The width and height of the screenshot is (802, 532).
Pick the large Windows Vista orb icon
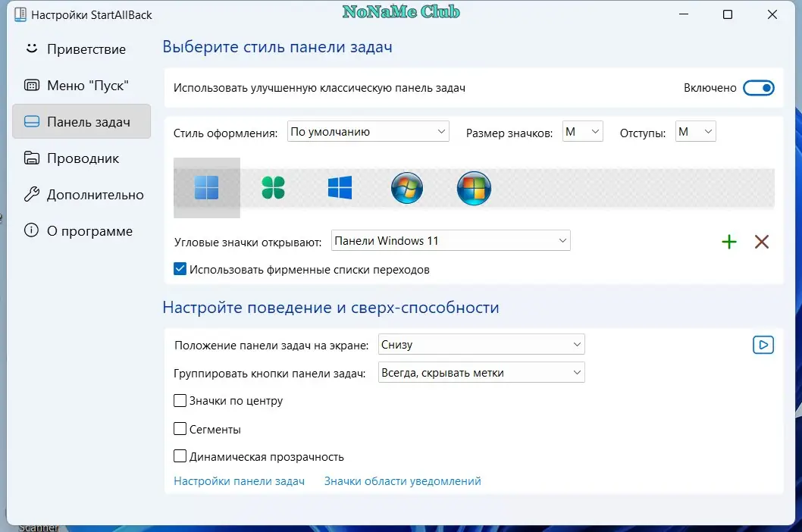(474, 188)
